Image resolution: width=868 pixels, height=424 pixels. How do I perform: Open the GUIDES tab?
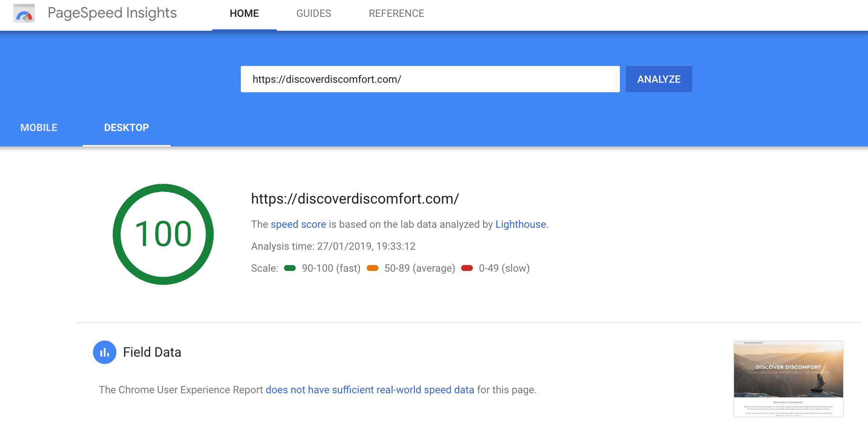pos(314,14)
